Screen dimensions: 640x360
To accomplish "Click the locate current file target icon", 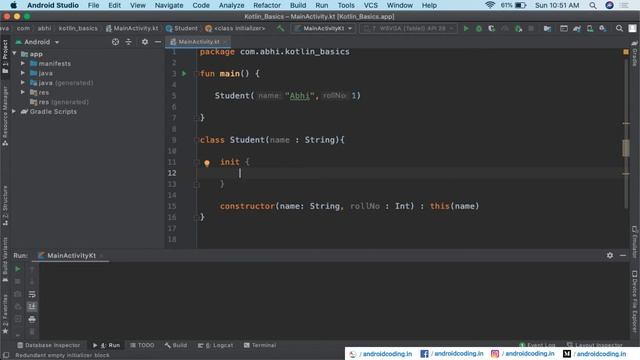I will 116,42.
